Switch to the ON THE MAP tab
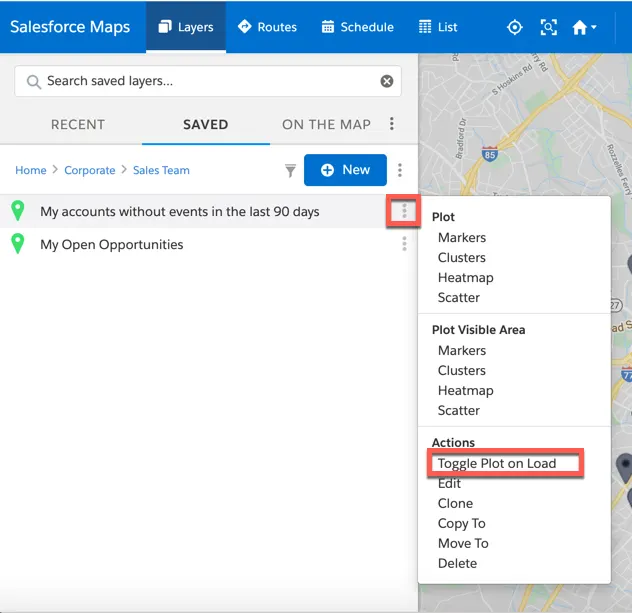Screen dimensions: 632x613 tap(326, 125)
